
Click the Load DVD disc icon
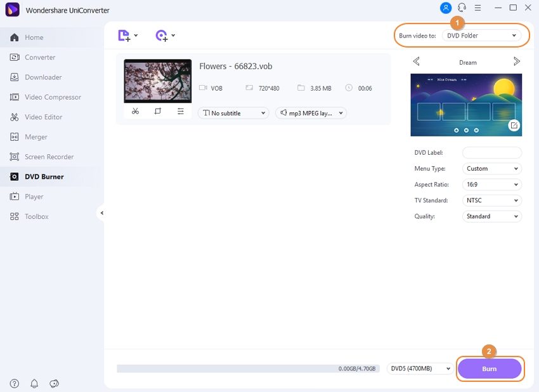[x=162, y=36]
